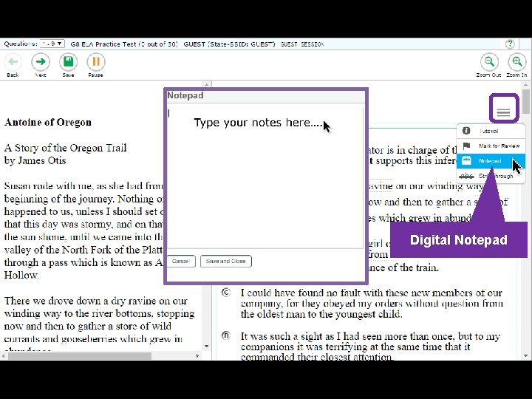Click the Zoom Out magnifier
Screen dimensions: 532x399
pyautogui.click(x=489, y=62)
